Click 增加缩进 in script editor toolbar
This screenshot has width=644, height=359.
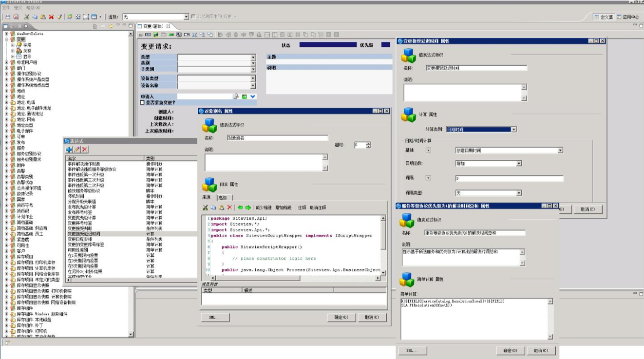[284, 208]
